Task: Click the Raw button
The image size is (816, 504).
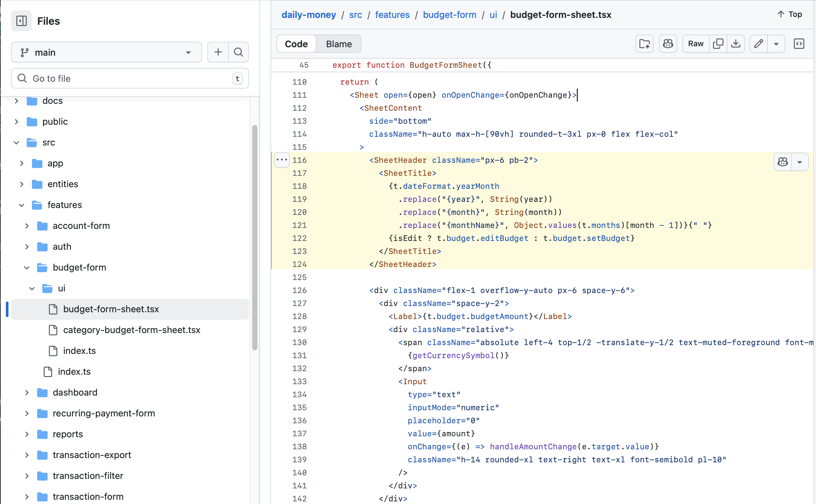Action: [695, 44]
